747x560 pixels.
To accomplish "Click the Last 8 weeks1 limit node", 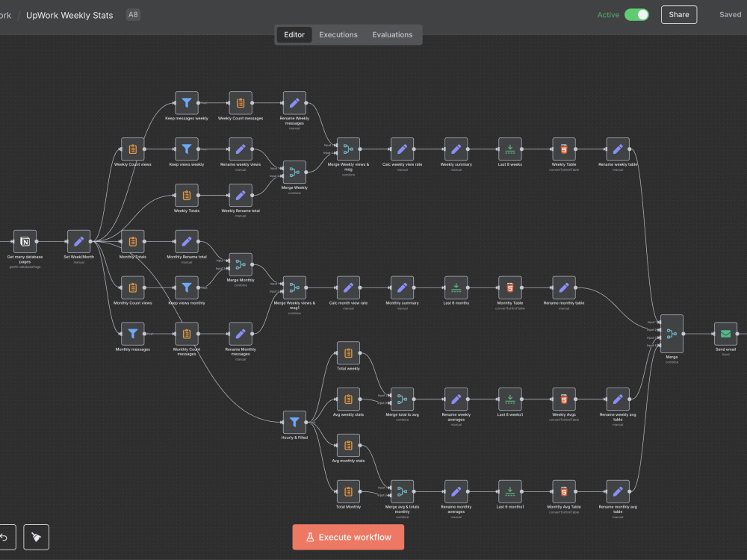I will click(509, 399).
